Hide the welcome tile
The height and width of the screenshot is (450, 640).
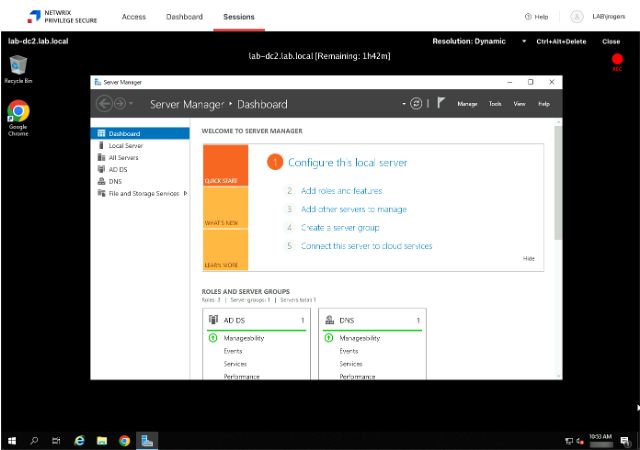point(529,258)
